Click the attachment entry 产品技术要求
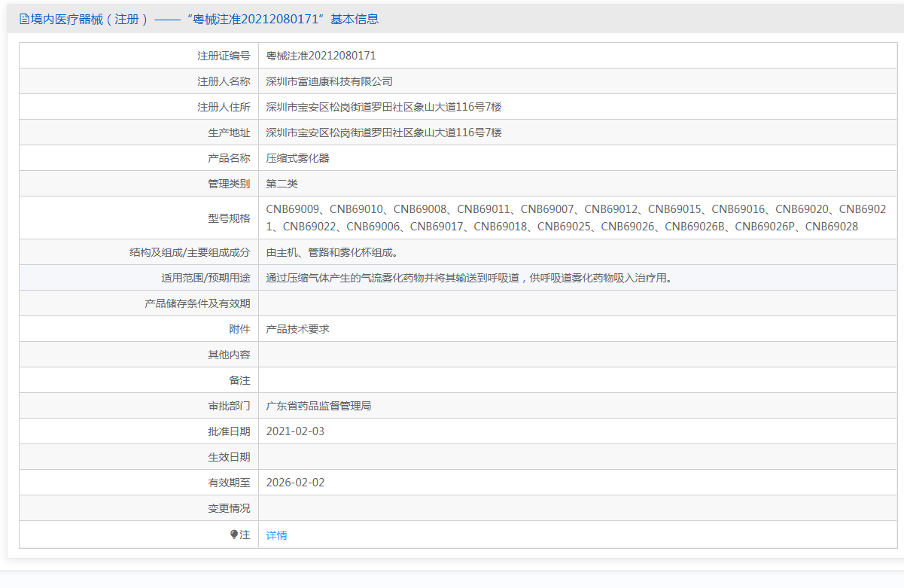 [x=298, y=329]
